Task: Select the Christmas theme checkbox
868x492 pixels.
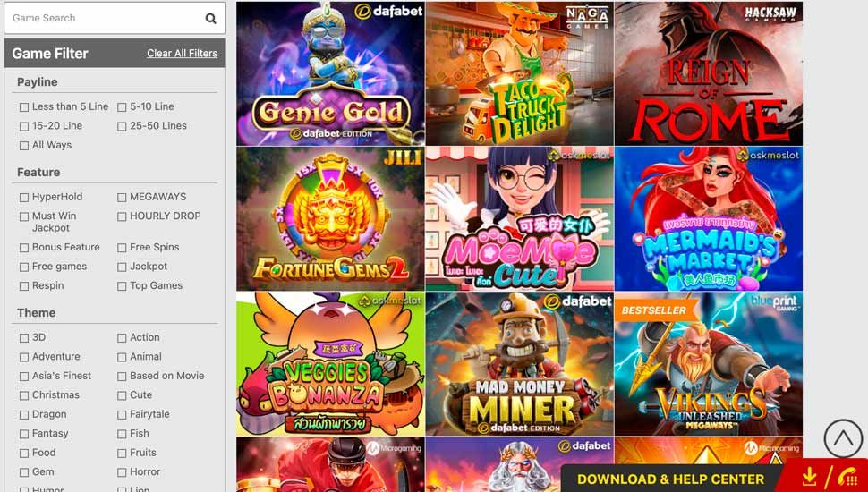Action: tap(24, 395)
